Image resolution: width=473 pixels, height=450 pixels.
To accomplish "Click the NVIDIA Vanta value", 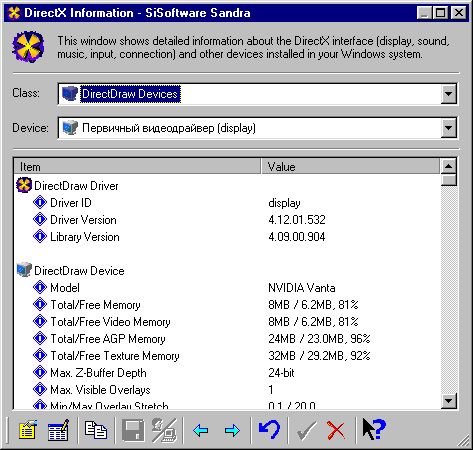I will click(x=302, y=288).
